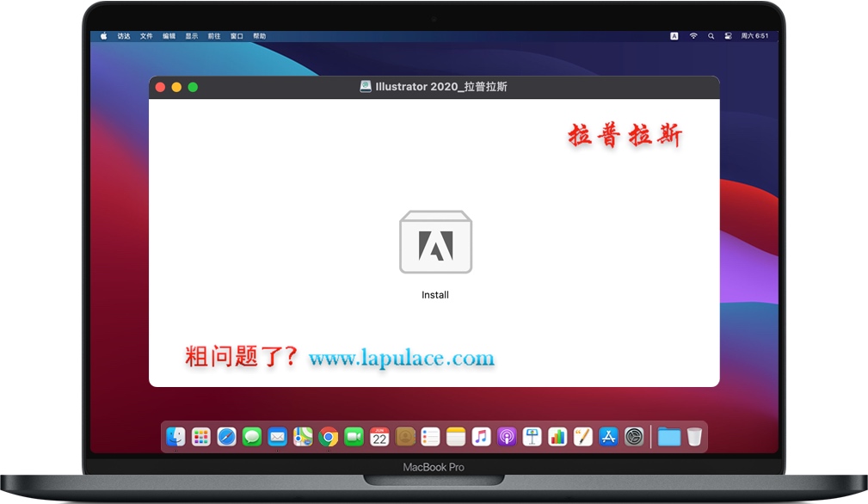Open Control Center from the menu bar

click(x=729, y=35)
